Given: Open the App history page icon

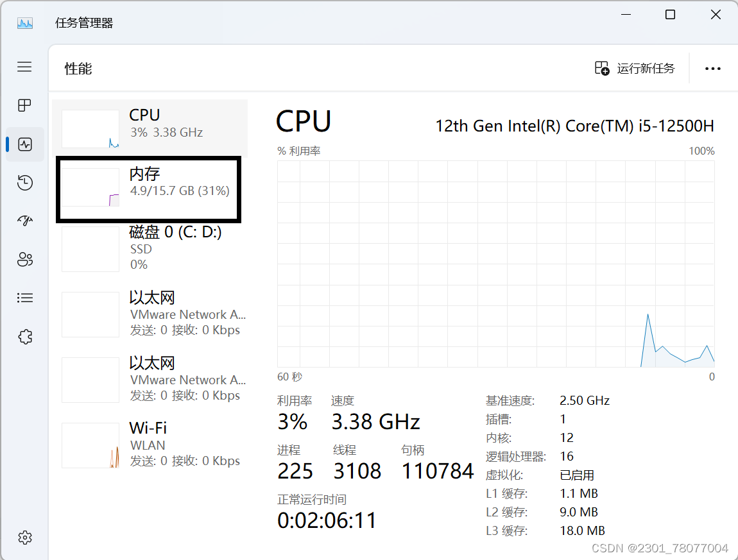Looking at the screenshot, I should pyautogui.click(x=25, y=183).
